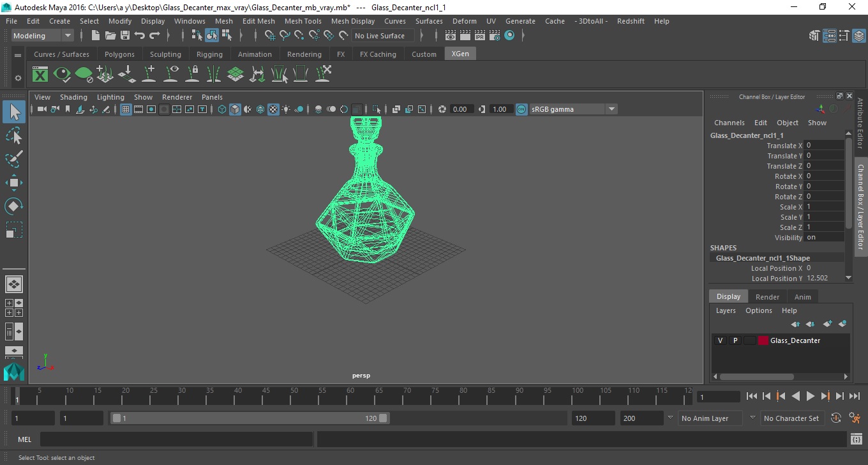The width and height of the screenshot is (868, 465).
Task: Switch to the Polygons shelf tab
Action: pos(119,54)
